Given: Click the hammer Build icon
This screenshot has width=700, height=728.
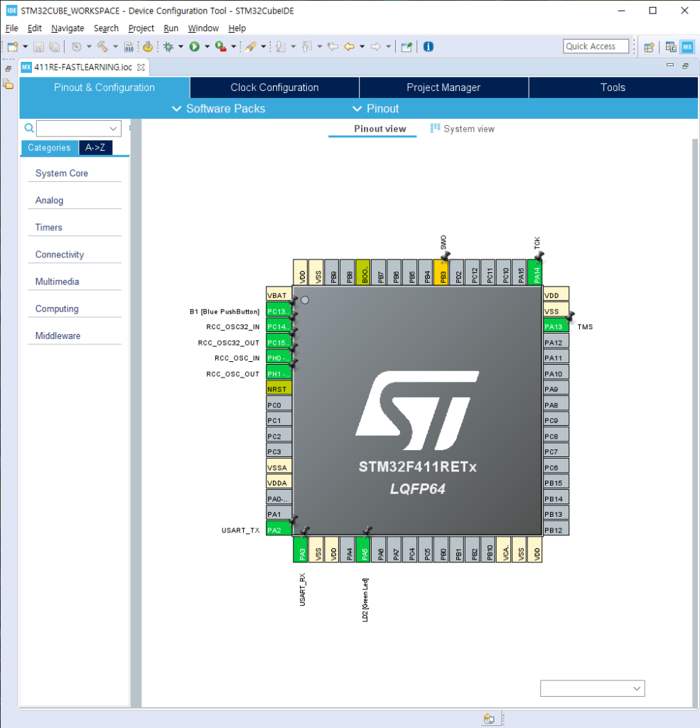Looking at the screenshot, I should click(x=102, y=47).
